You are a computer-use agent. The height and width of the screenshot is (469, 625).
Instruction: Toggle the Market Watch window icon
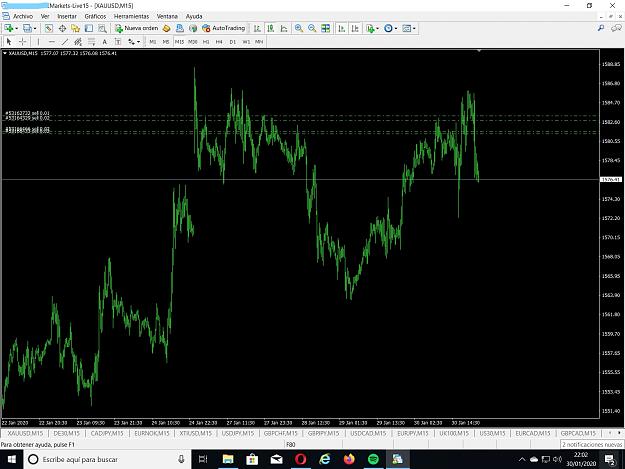[49, 28]
